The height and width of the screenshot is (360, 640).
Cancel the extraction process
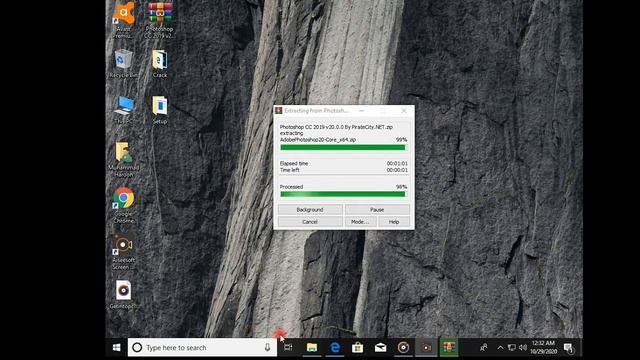pos(310,222)
